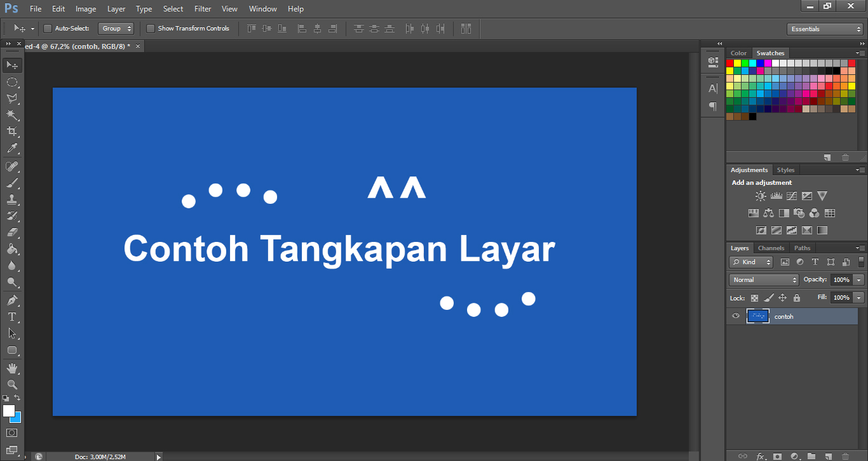Enable Show Transform Controls
The width and height of the screenshot is (868, 461).
coord(151,29)
